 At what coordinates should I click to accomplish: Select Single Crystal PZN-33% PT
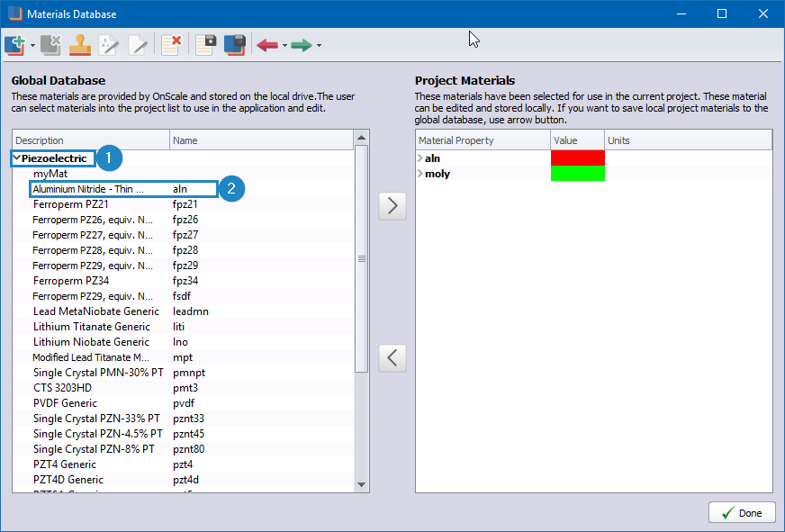(184, 419)
